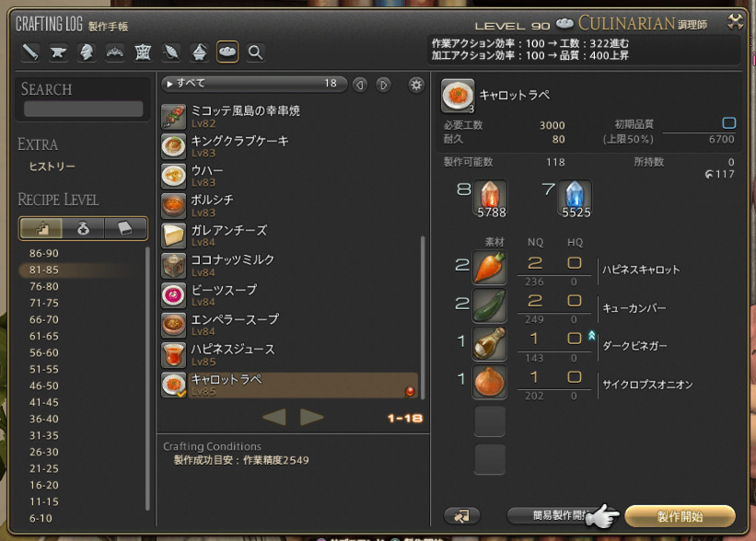Viewport: 756px width, 541px height.
Task: Click the Water Crystal icon
Action: point(575,197)
